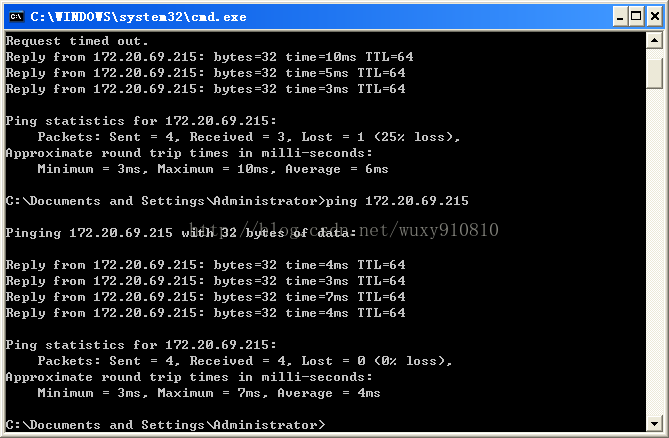Viewport: 669px width, 438px height.
Task: Click the last empty prompt line
Action: tap(165, 425)
